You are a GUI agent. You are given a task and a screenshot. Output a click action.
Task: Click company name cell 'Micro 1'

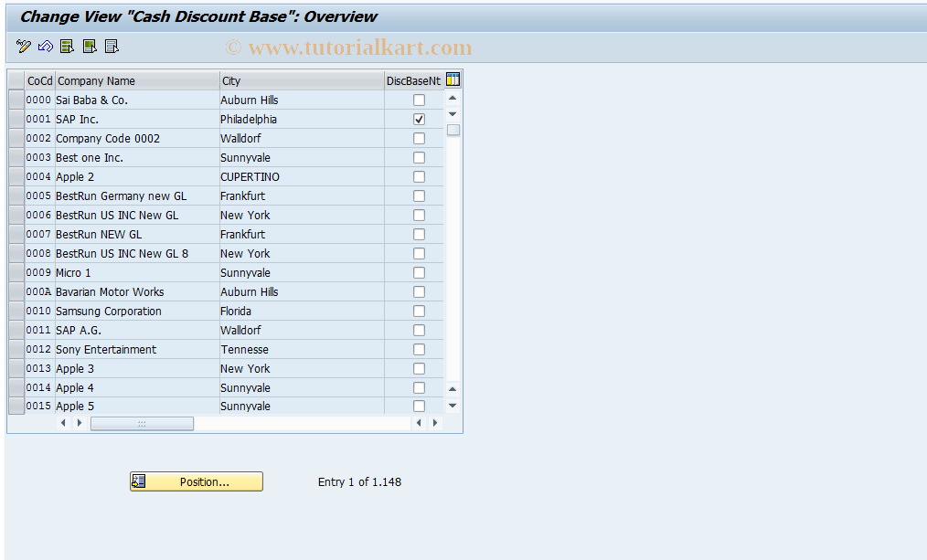point(137,273)
